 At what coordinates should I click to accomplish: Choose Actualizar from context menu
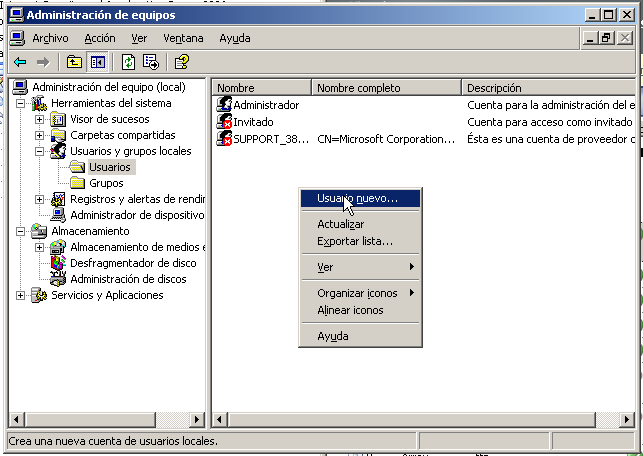point(360,224)
